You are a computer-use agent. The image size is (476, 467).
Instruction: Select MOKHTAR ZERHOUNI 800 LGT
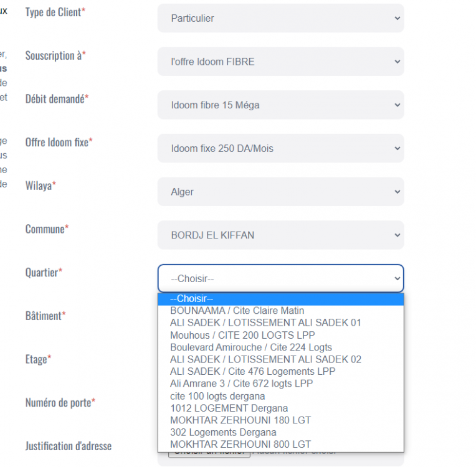coord(280,445)
